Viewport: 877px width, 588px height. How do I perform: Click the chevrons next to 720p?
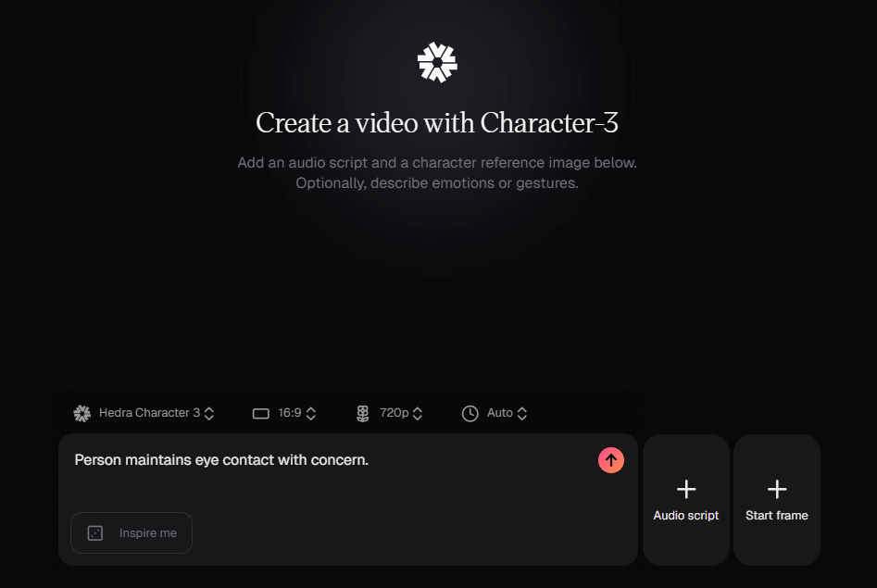pyautogui.click(x=418, y=413)
